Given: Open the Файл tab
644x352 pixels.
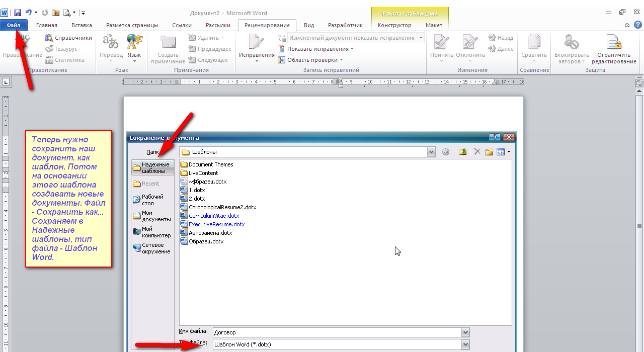Looking at the screenshot, I should click(x=14, y=25).
